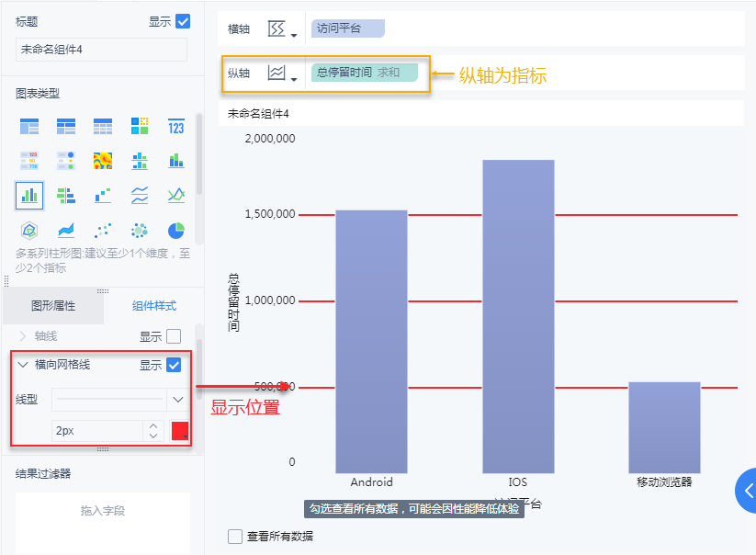Select the pie chart type
Viewport: 756px width, 555px height.
pyautogui.click(x=176, y=231)
